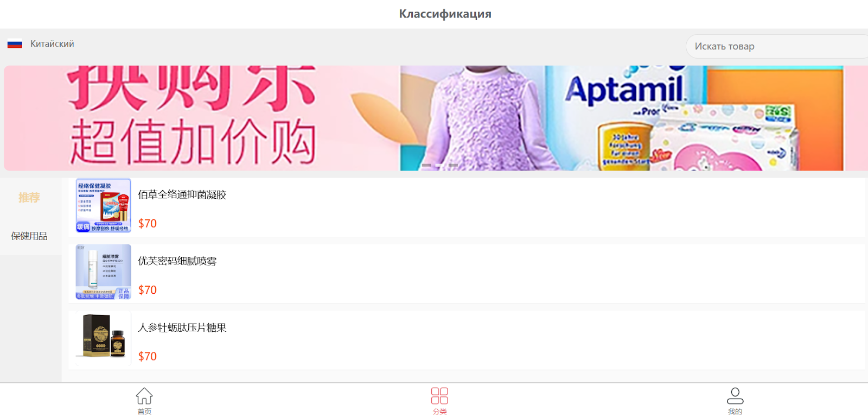Viewport: 868px width, 416px height.
Task: Select the 推荐 category in sidebar
Action: tap(29, 198)
